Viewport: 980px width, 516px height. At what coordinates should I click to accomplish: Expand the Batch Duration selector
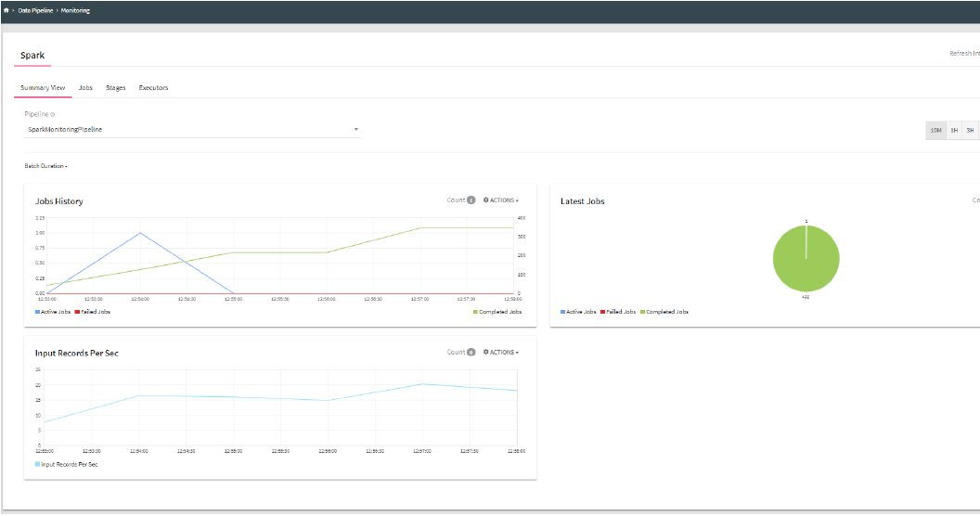(x=45, y=166)
